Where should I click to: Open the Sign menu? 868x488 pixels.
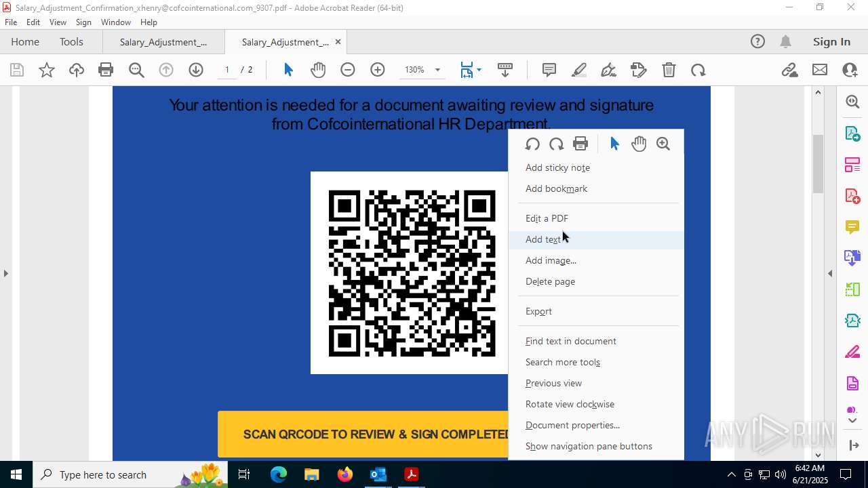tap(83, 22)
